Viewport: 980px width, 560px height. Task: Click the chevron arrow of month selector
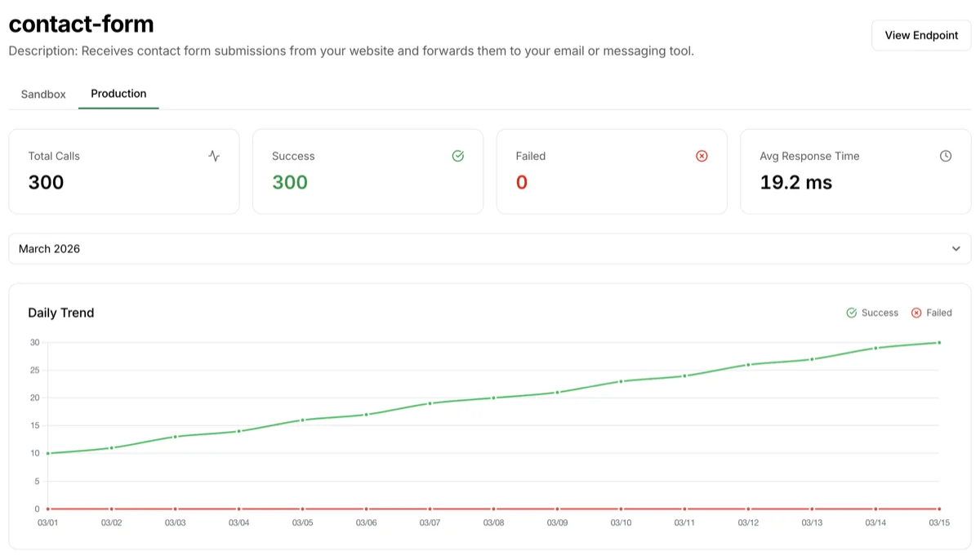956,249
